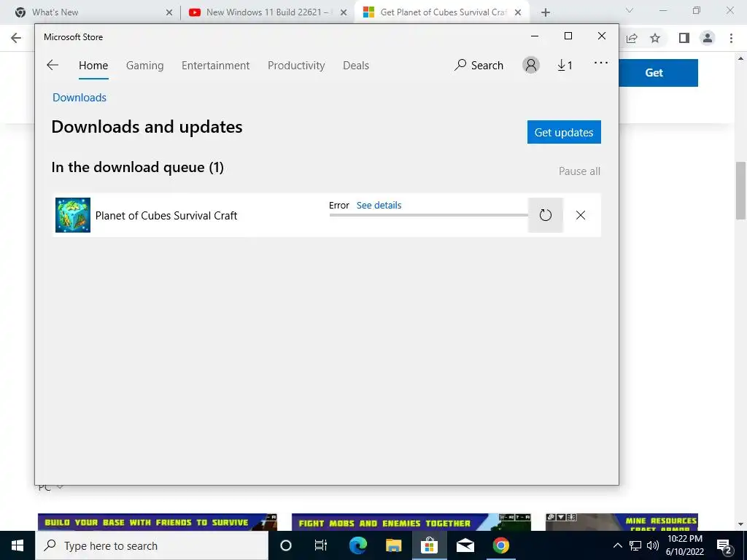Open the notifications action center

(724, 546)
